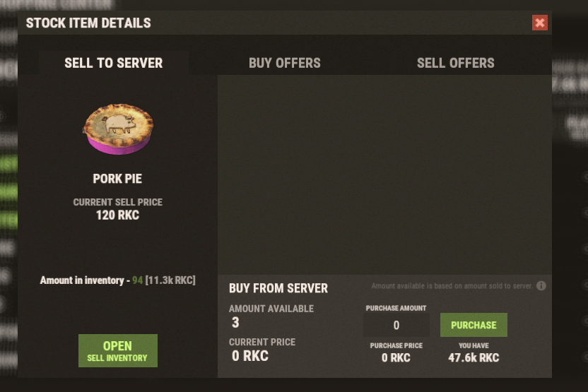The image size is (588, 392).
Task: Click the info icon beside availability note
Action: coord(541,286)
